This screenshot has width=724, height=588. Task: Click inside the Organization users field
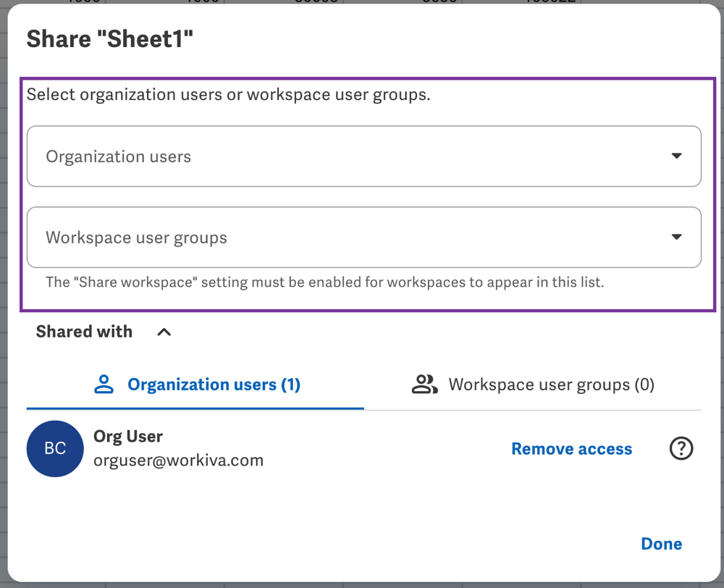tap(348, 156)
